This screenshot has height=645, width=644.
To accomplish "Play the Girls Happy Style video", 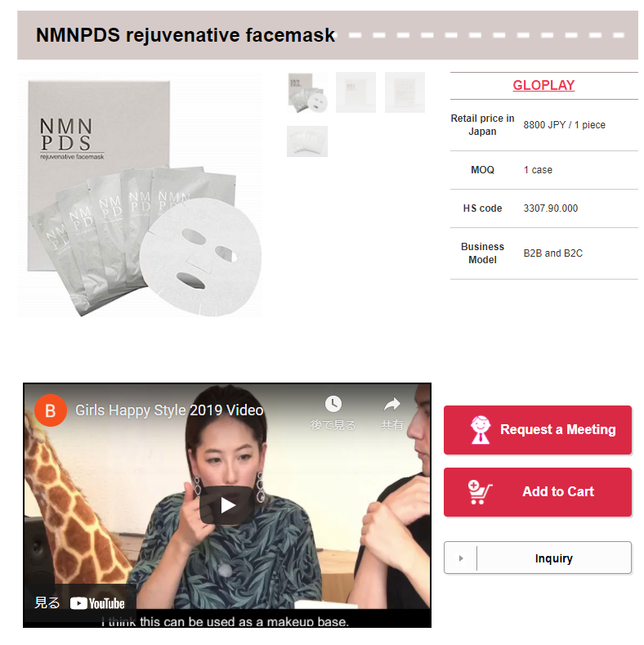I will (227, 505).
